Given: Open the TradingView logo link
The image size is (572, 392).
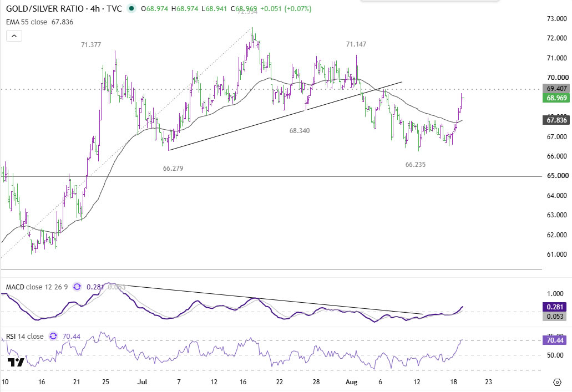Looking at the screenshot, I should (16, 362).
